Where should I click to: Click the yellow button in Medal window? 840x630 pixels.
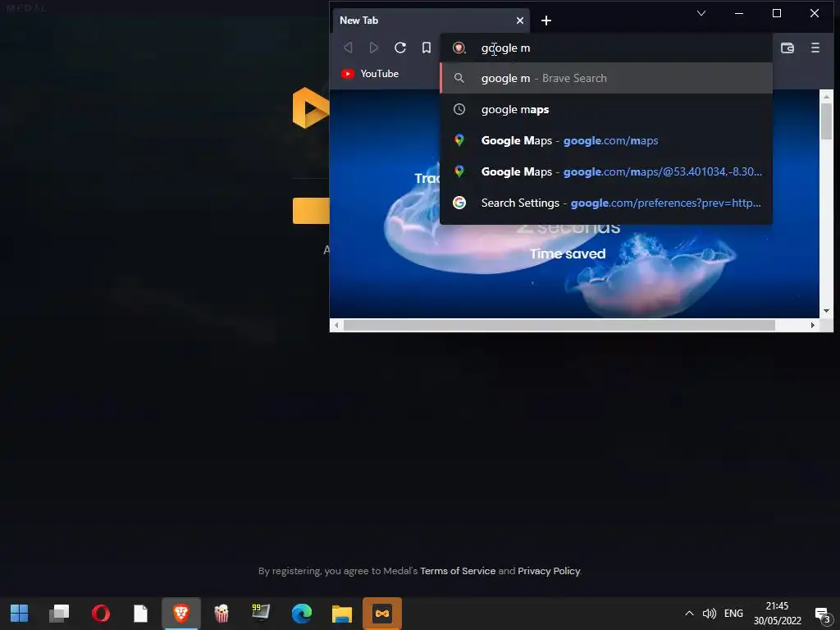311,211
